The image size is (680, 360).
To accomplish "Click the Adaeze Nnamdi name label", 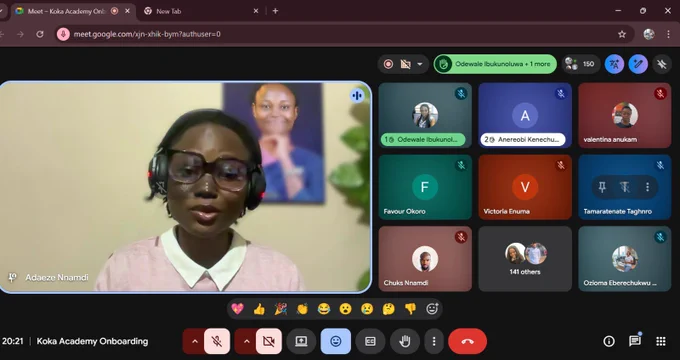I will tap(57, 277).
